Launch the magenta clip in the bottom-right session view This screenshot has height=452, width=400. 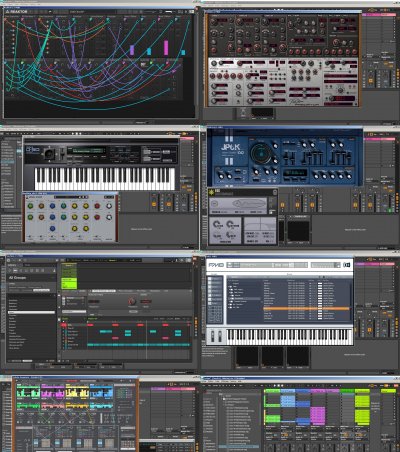[317, 416]
